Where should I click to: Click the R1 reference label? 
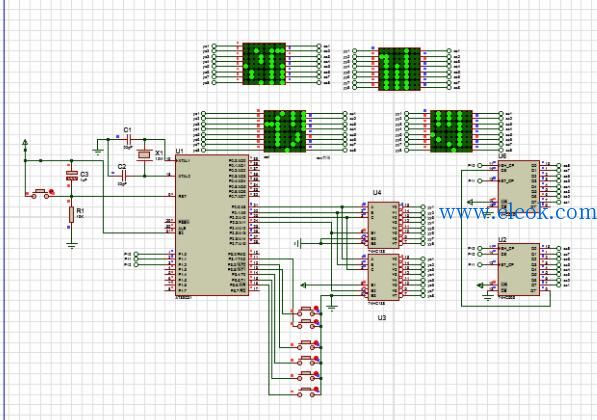click(80, 211)
